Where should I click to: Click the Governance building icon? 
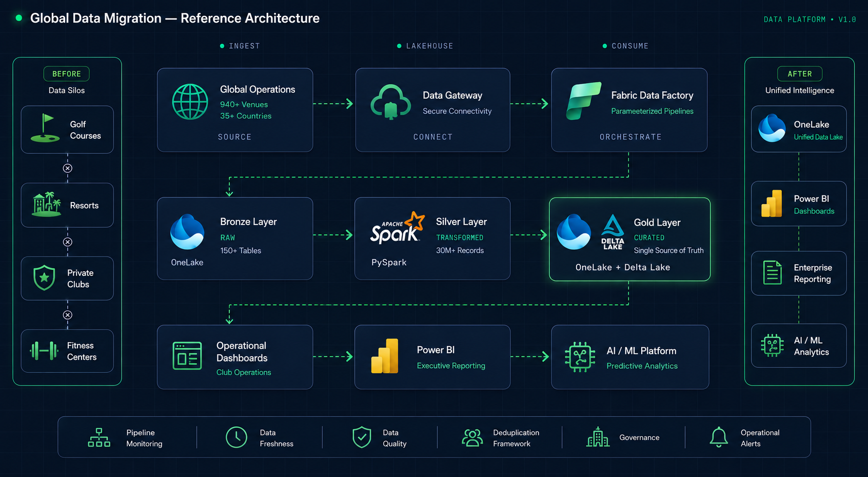[598, 437]
